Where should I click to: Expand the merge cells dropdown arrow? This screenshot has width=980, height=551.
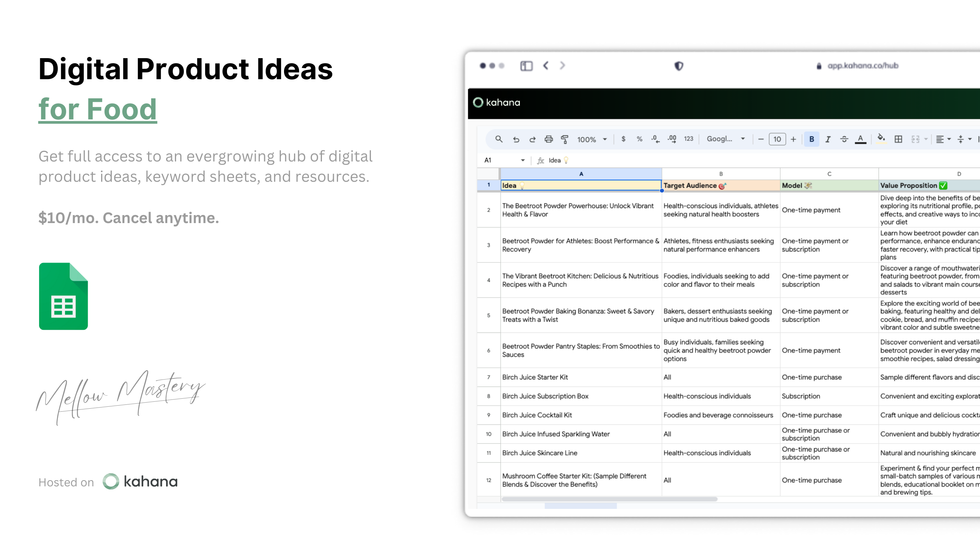tap(926, 139)
